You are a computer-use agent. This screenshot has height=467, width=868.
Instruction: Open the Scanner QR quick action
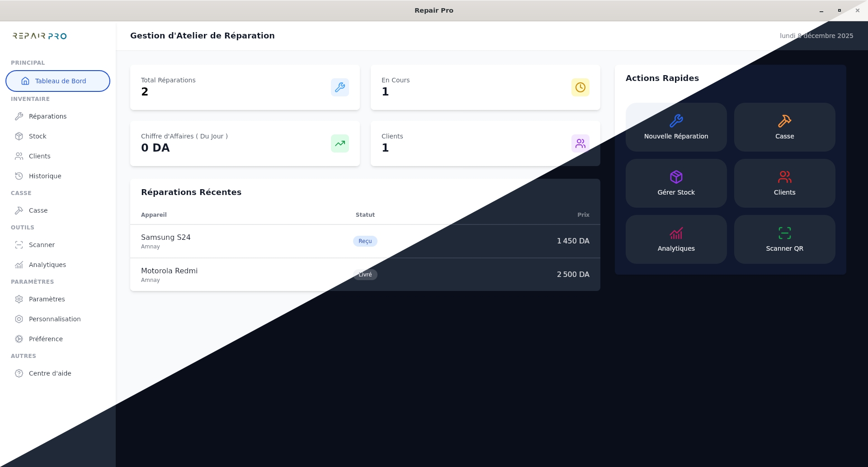[x=784, y=239]
